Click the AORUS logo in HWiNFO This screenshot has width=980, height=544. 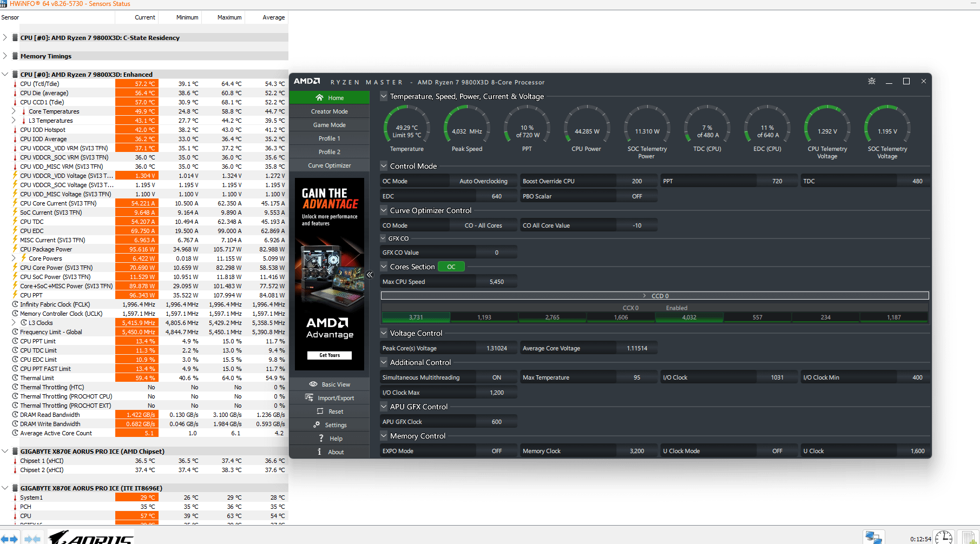point(90,537)
